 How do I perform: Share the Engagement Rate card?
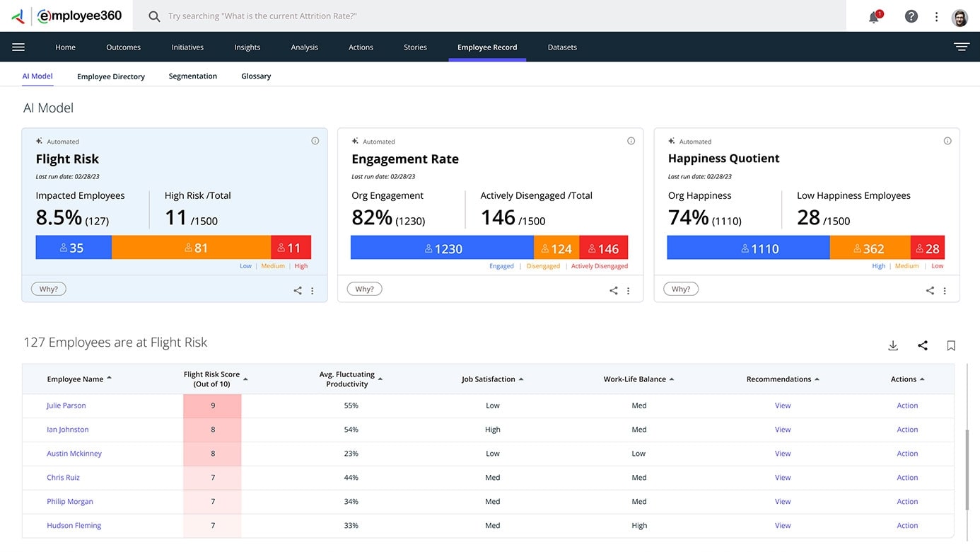613,290
